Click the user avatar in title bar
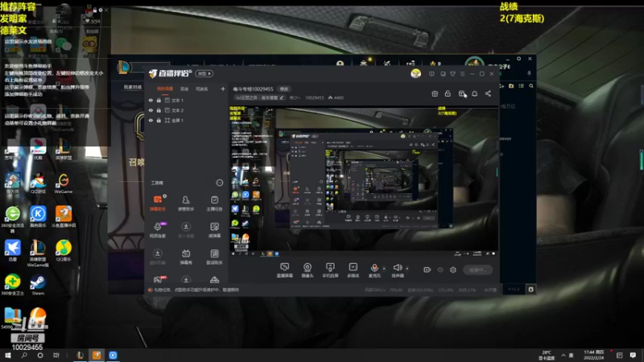 click(415, 73)
